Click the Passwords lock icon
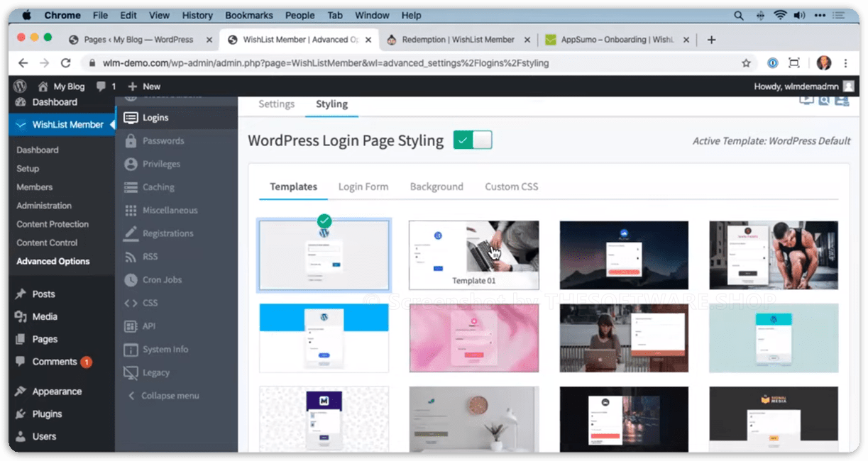868x461 pixels. click(x=131, y=141)
